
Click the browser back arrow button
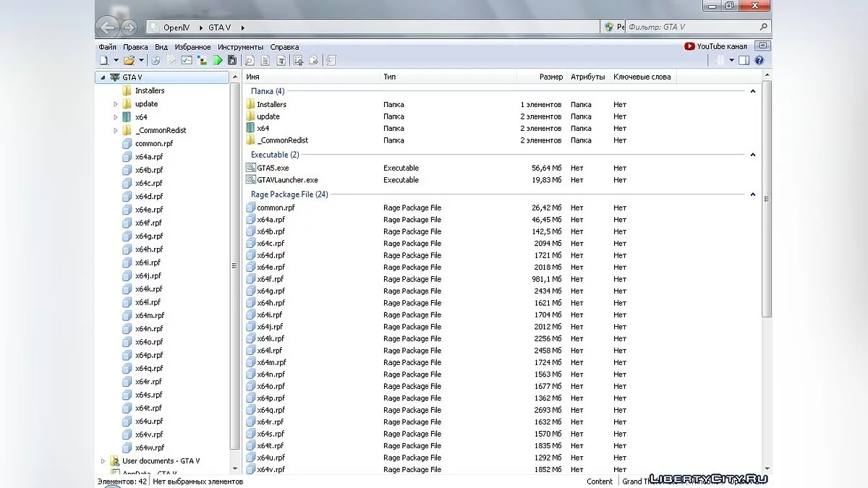[107, 28]
